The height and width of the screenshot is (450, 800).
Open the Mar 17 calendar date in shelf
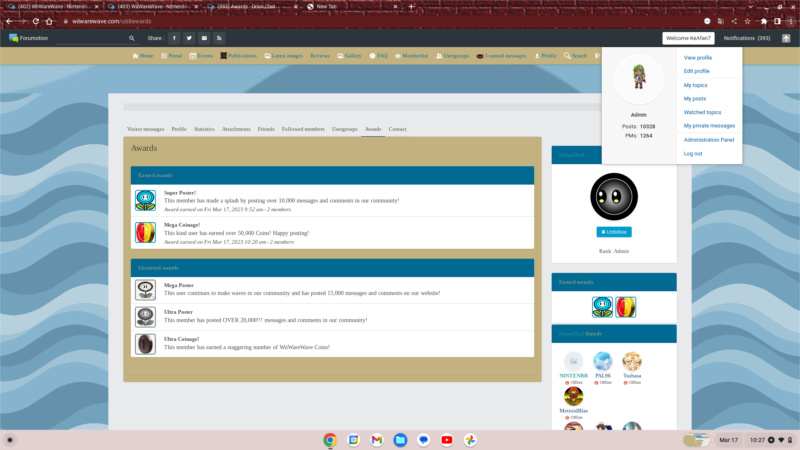point(728,440)
